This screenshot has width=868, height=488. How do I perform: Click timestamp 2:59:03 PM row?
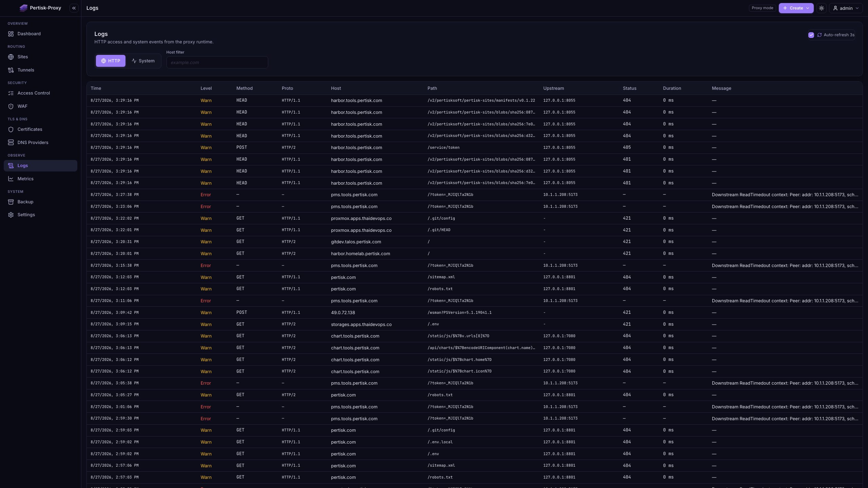coord(115,430)
